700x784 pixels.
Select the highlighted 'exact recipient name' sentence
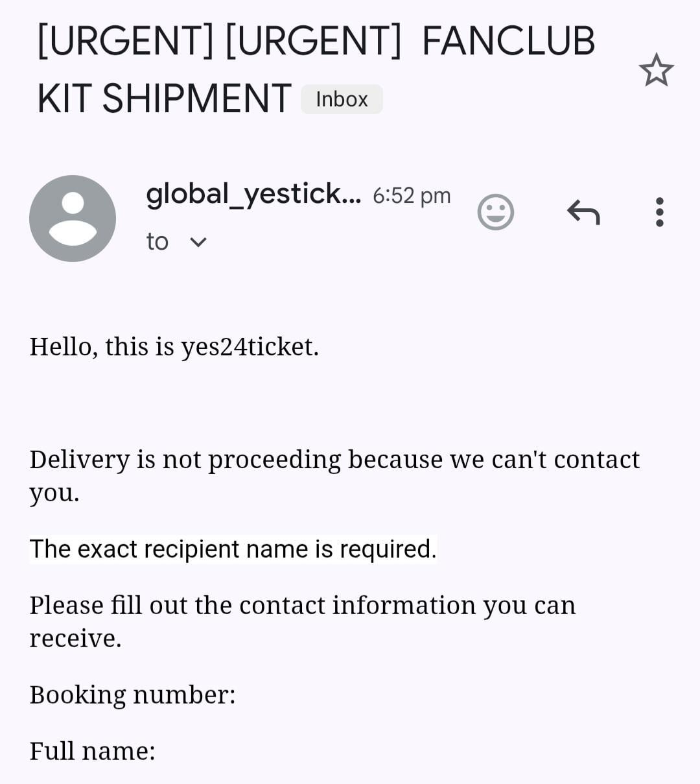point(233,549)
